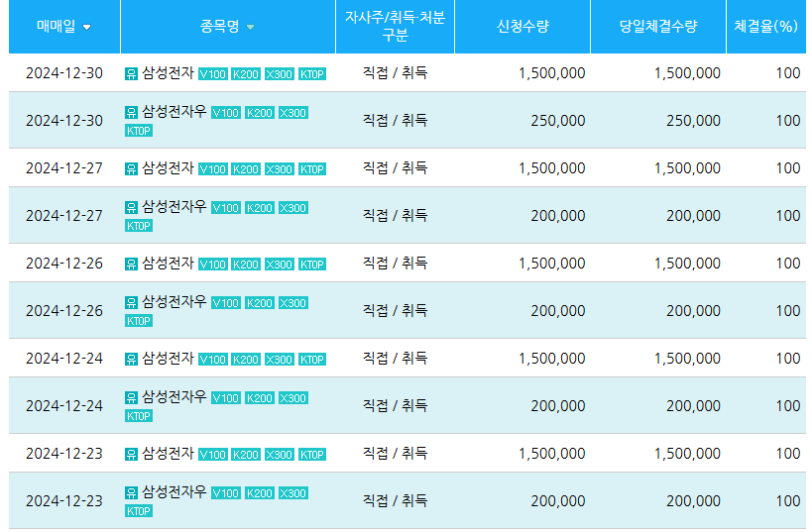Select the 당일체결수량 column header

coord(658,27)
